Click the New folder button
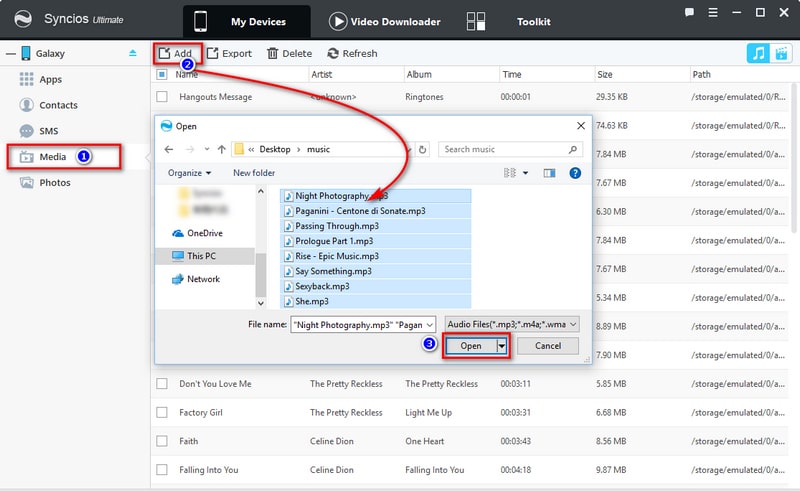800x491 pixels. tap(254, 173)
